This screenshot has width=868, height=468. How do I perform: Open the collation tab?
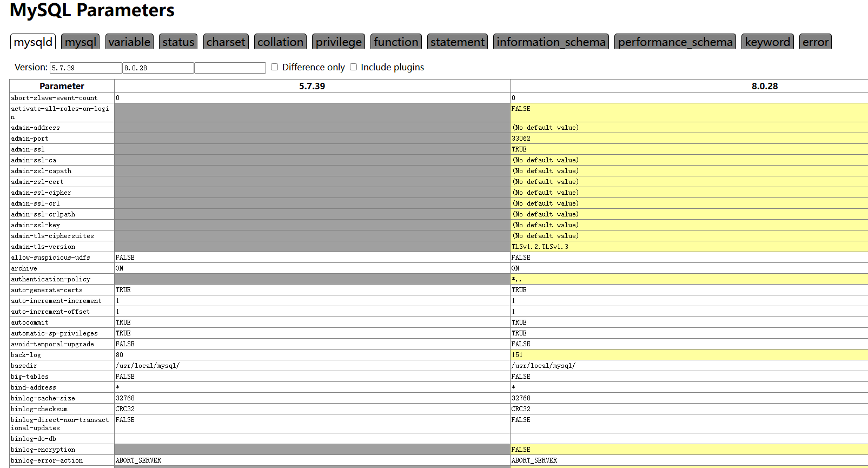280,42
